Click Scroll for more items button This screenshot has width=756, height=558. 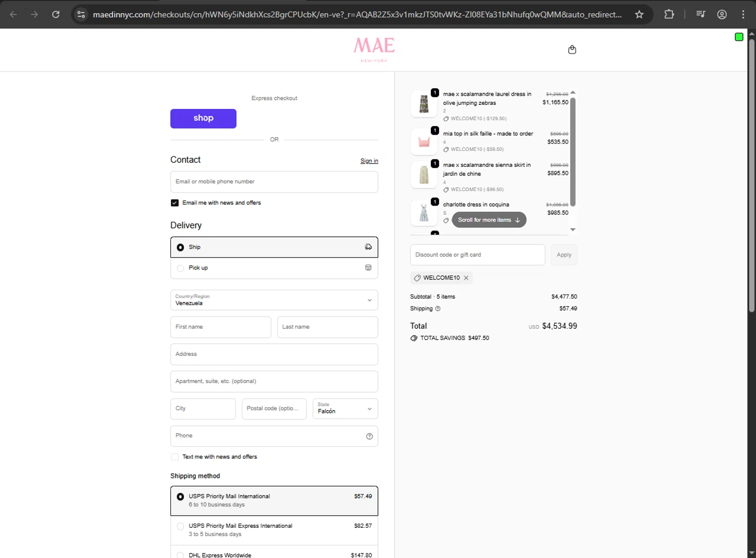click(x=489, y=220)
